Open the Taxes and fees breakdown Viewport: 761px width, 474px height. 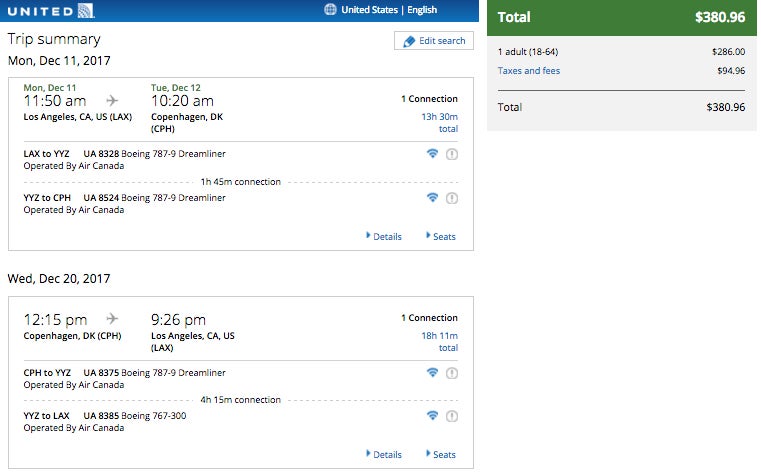[x=529, y=71]
